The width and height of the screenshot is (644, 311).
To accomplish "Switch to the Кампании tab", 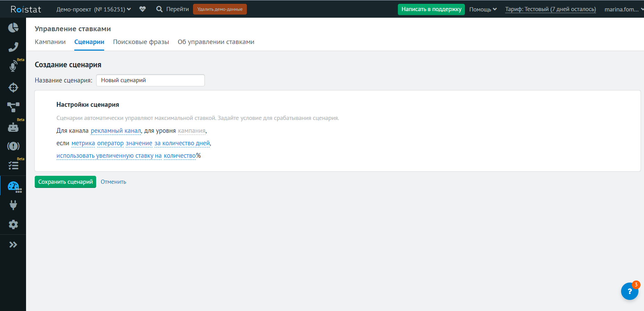I will click(x=50, y=42).
